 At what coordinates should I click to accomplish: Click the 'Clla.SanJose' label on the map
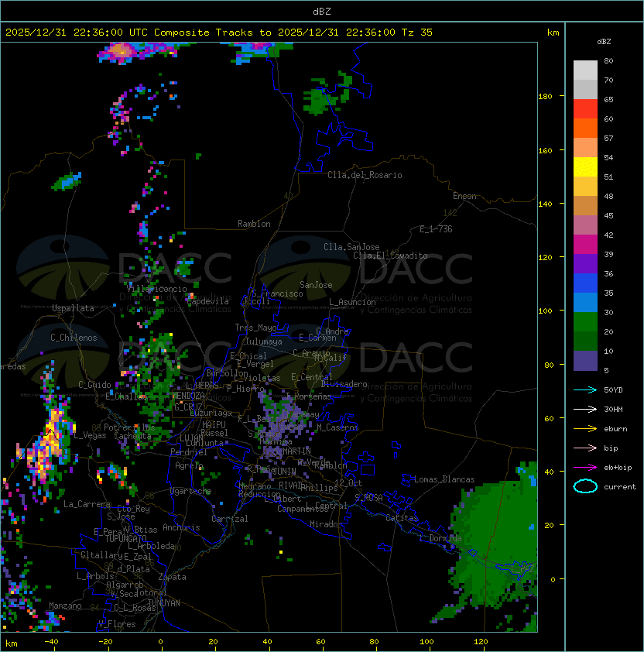[351, 247]
